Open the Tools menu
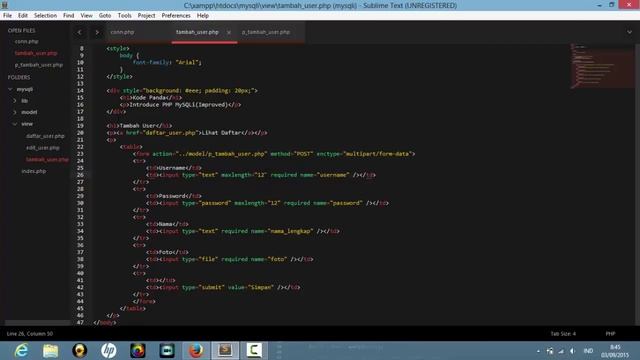640x360 pixels. [124, 16]
